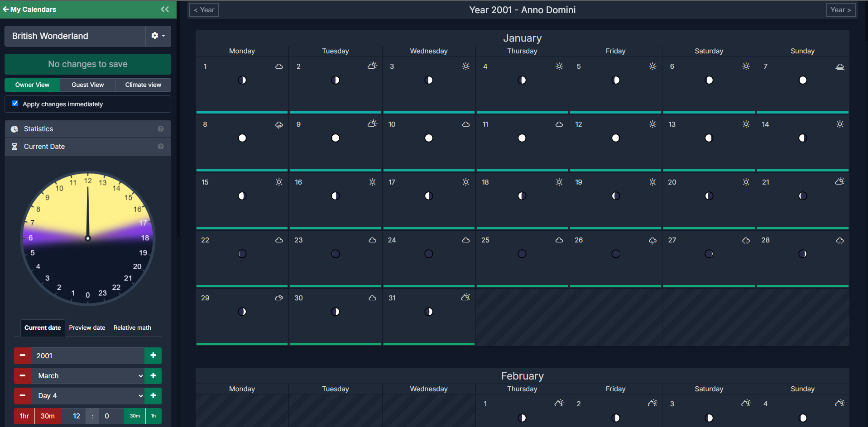868x427 pixels.
Task: Go to previous day with minus button
Action: 23,396
